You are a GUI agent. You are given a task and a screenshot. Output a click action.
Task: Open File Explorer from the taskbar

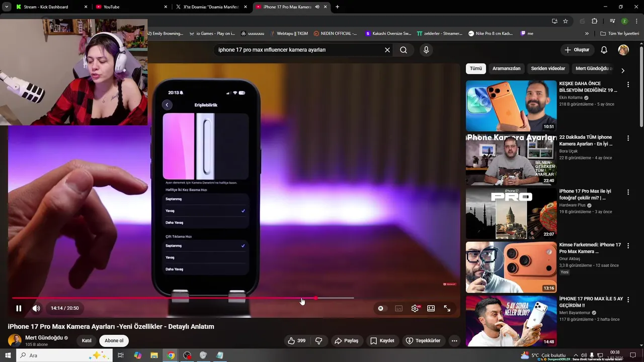(154, 355)
